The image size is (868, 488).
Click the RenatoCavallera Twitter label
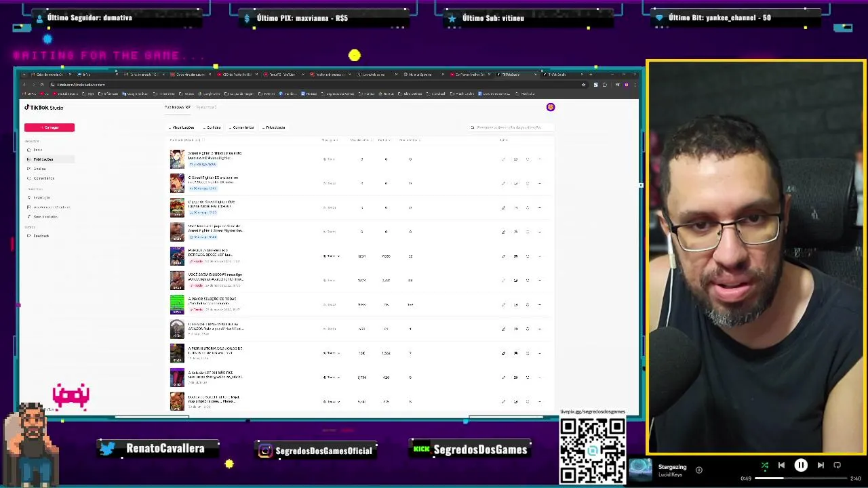point(159,449)
